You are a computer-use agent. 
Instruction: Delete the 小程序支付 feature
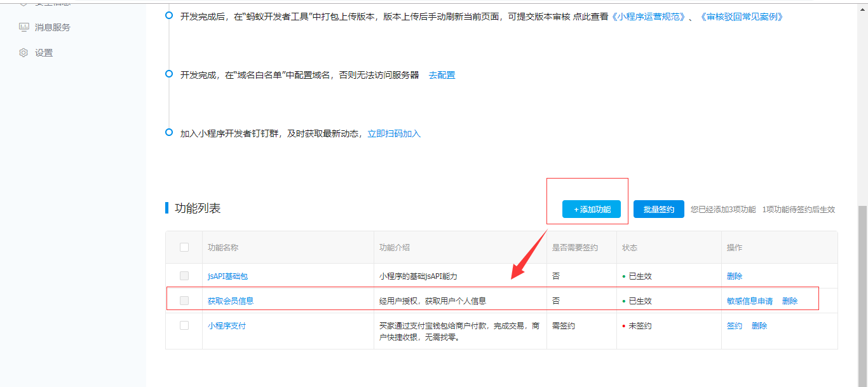coord(759,325)
